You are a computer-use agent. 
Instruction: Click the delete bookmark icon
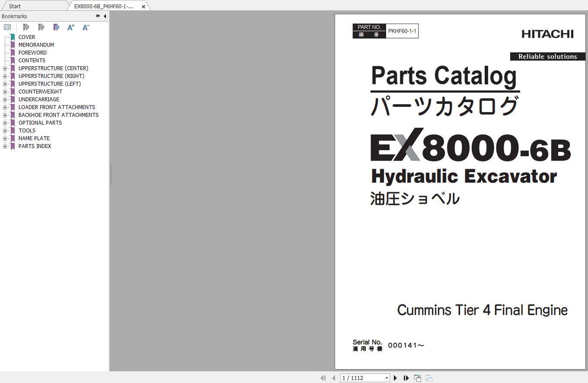coord(26,27)
